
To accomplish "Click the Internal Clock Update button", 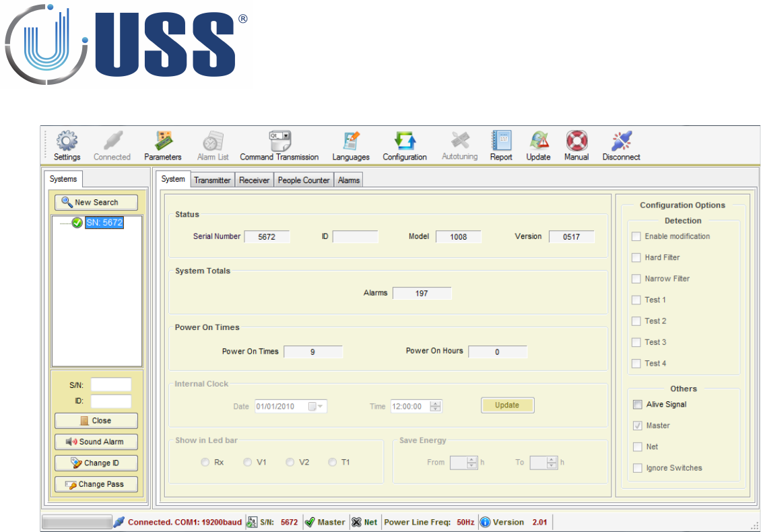I will click(x=508, y=405).
